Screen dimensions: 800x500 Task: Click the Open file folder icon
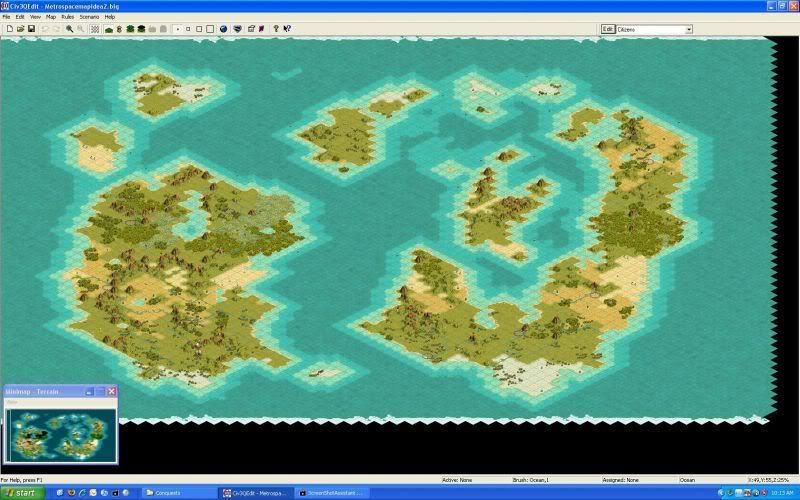pyautogui.click(x=20, y=29)
